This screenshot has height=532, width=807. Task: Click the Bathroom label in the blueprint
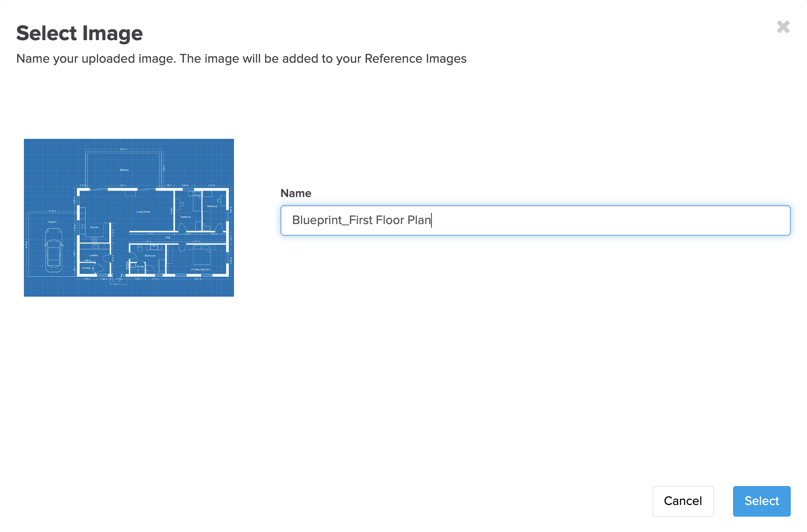[x=150, y=256]
